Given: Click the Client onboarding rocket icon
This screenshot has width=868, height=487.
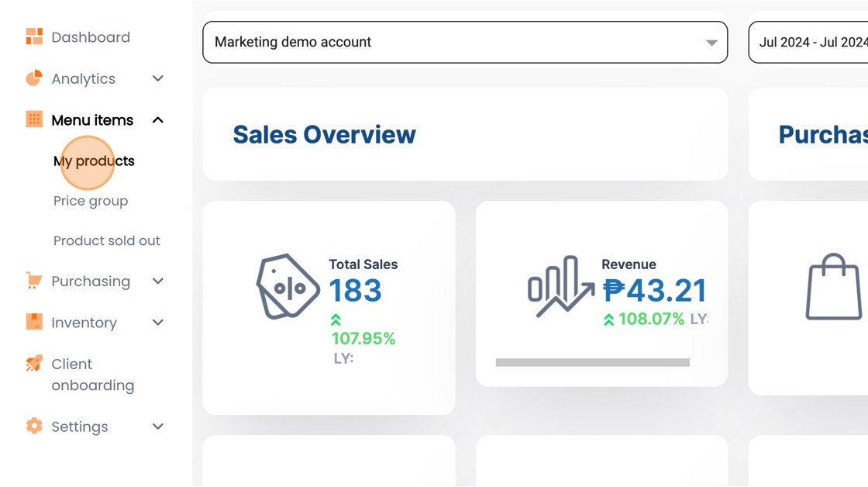Looking at the screenshot, I should (x=34, y=364).
